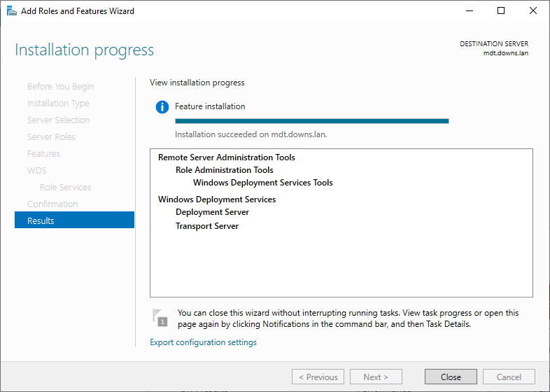Select the Transport Server entry
Image resolution: width=550 pixels, height=392 pixels.
(207, 226)
